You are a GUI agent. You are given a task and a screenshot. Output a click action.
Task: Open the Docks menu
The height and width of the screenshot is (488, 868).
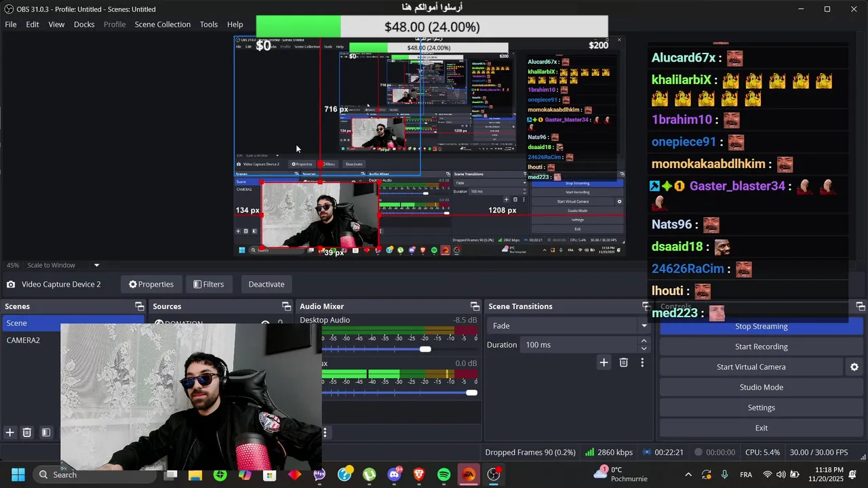[x=84, y=24]
